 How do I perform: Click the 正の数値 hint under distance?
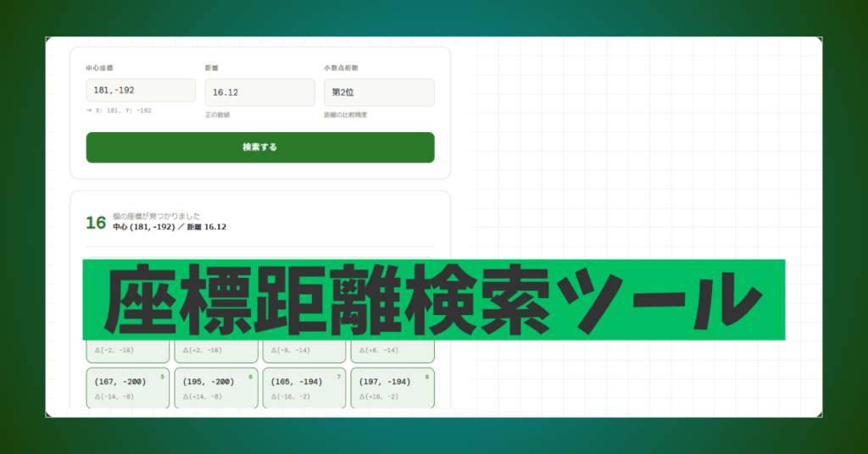(217, 114)
